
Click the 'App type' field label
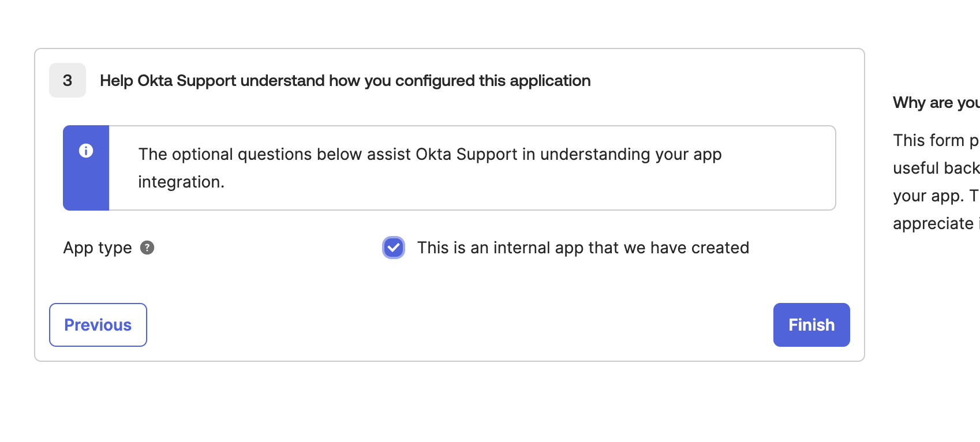click(x=98, y=248)
